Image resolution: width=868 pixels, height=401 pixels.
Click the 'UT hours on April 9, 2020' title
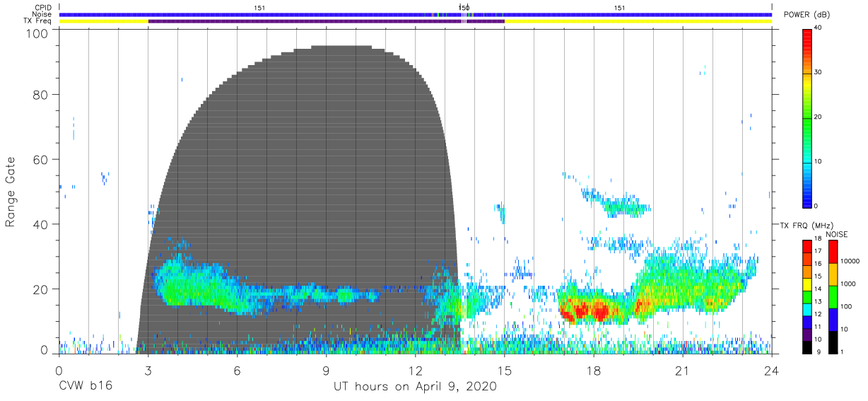415,387
